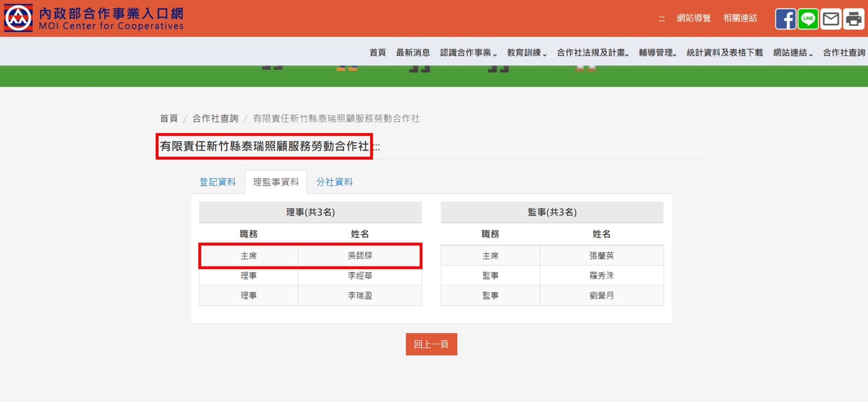This screenshot has height=402, width=868.
Task: Open 最新消息 in main navigation
Action: [x=413, y=53]
